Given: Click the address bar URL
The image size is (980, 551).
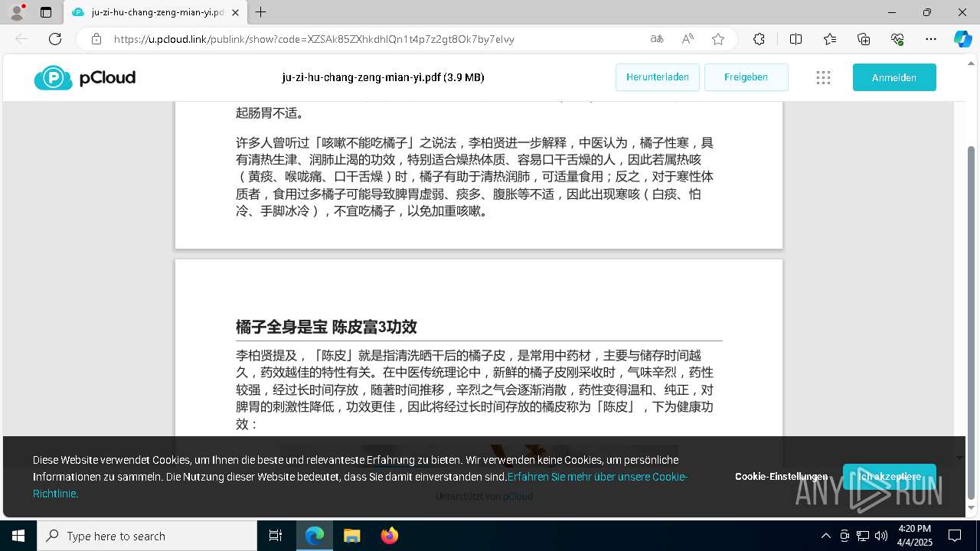Looking at the screenshot, I should 314,39.
